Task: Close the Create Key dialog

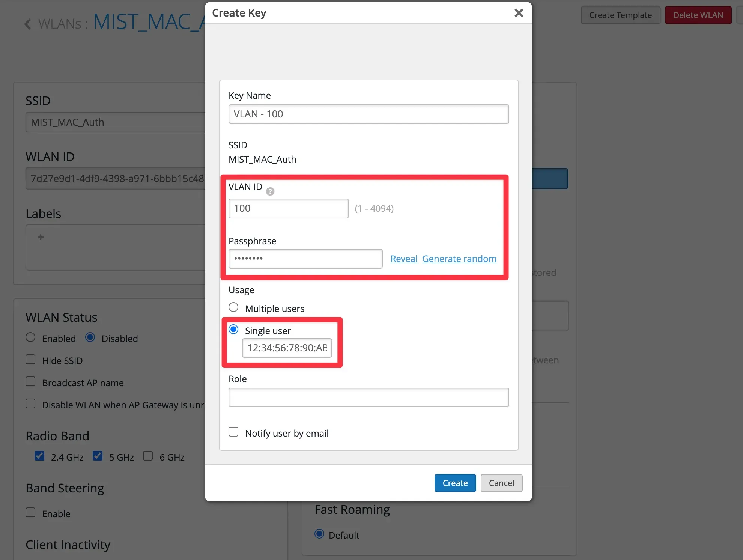Action: (519, 13)
